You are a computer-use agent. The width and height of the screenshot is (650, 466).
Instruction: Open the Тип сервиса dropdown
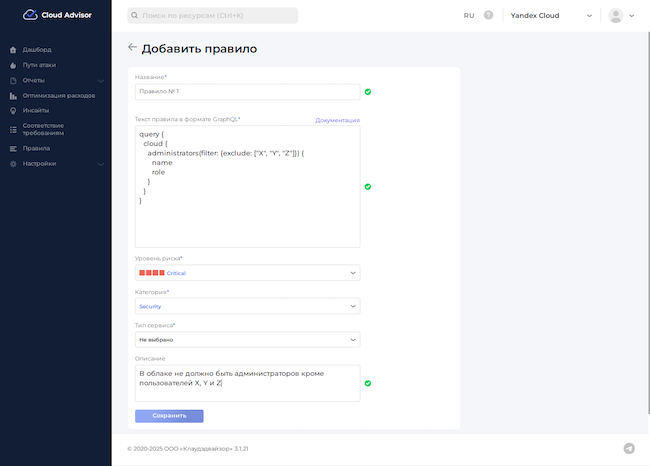(x=247, y=340)
